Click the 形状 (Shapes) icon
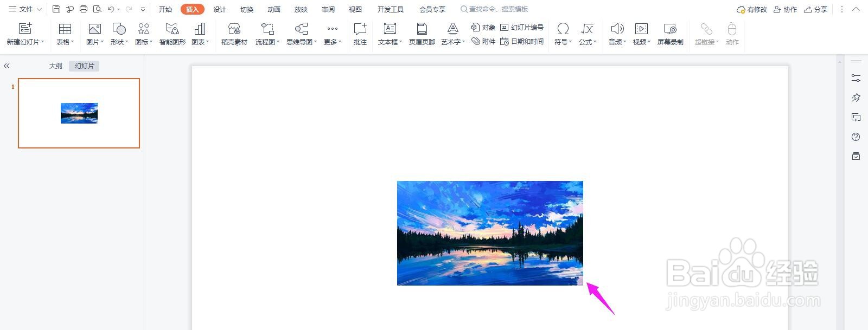The image size is (868, 330). [x=119, y=29]
